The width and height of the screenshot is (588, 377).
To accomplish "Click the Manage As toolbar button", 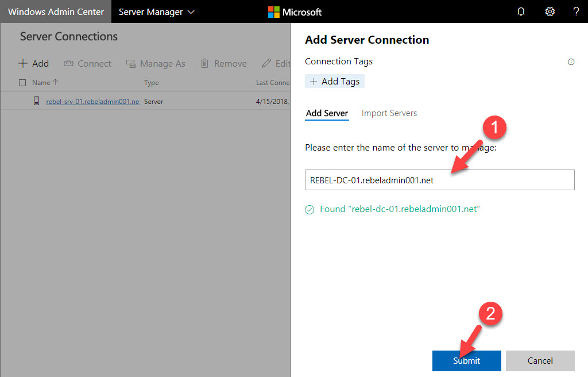I will pyautogui.click(x=155, y=63).
